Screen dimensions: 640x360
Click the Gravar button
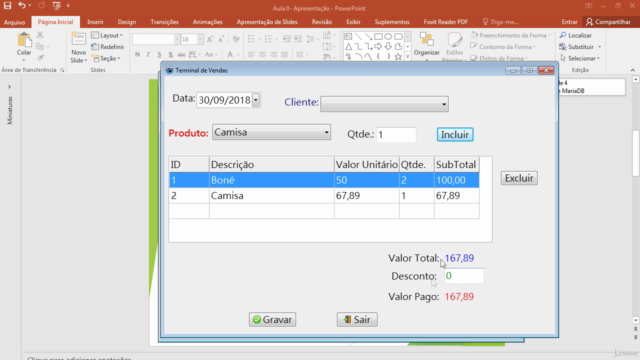[x=273, y=320]
